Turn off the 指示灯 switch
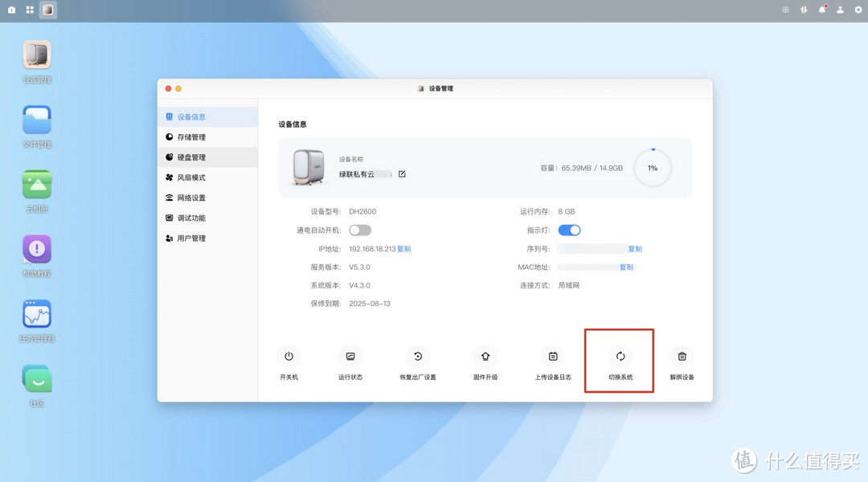Screen dimensions: 868x482 [x=571, y=230]
